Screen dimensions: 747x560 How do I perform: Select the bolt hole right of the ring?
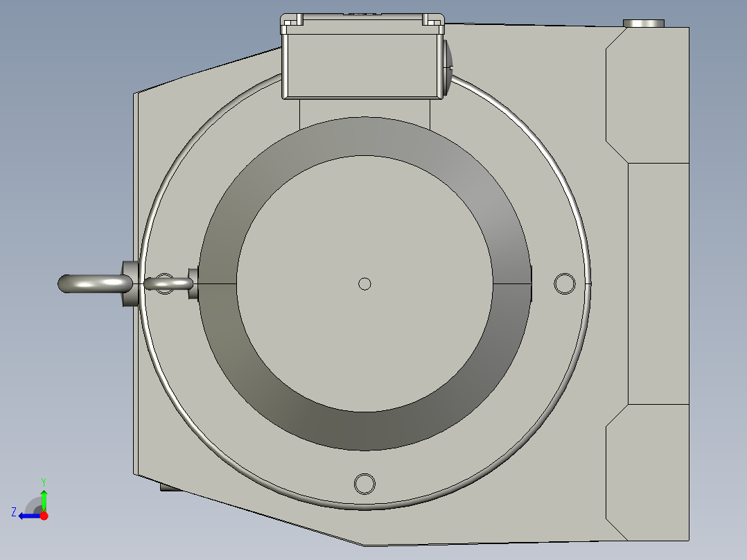pos(565,283)
